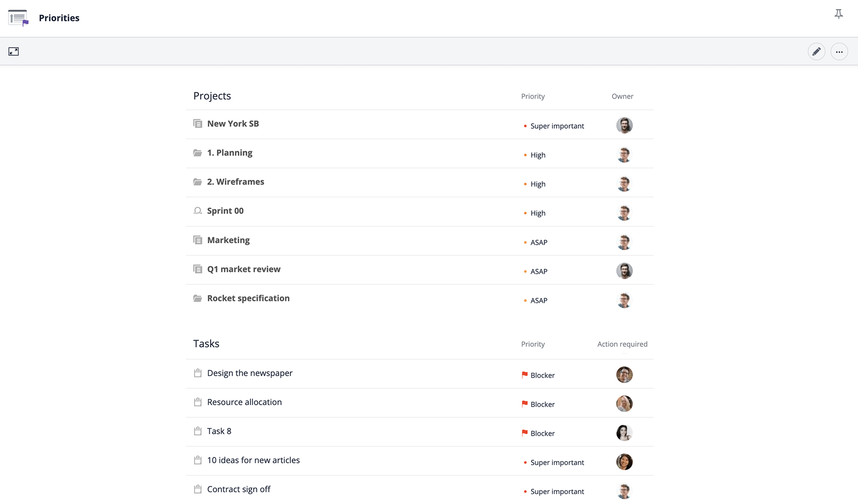Open the New York SB project
Viewport: 858px width, 504px height.
point(233,124)
